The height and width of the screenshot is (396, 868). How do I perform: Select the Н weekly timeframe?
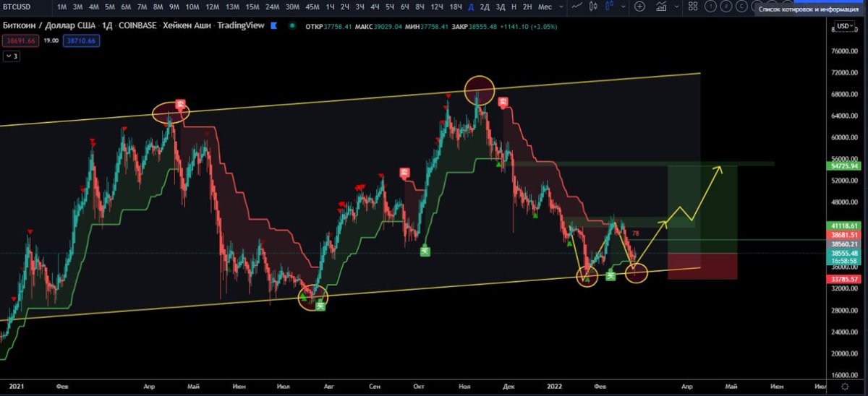pyautogui.click(x=514, y=7)
